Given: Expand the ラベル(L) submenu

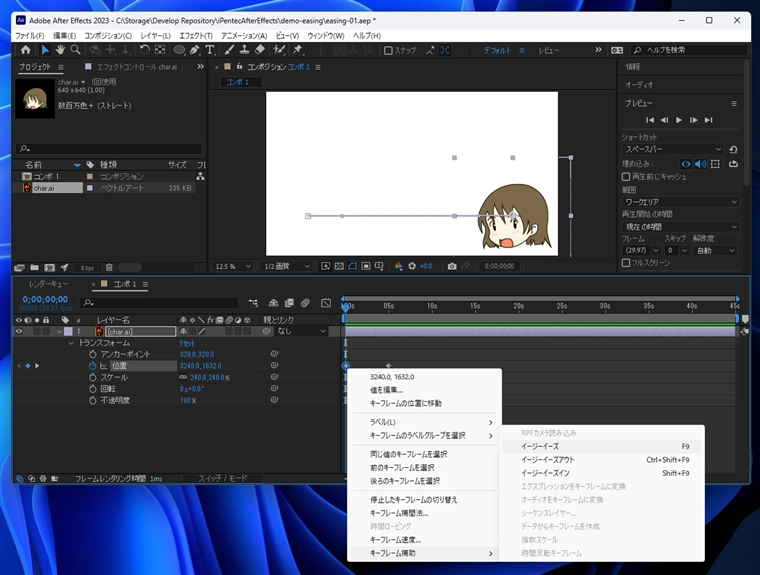Looking at the screenshot, I should (x=424, y=422).
